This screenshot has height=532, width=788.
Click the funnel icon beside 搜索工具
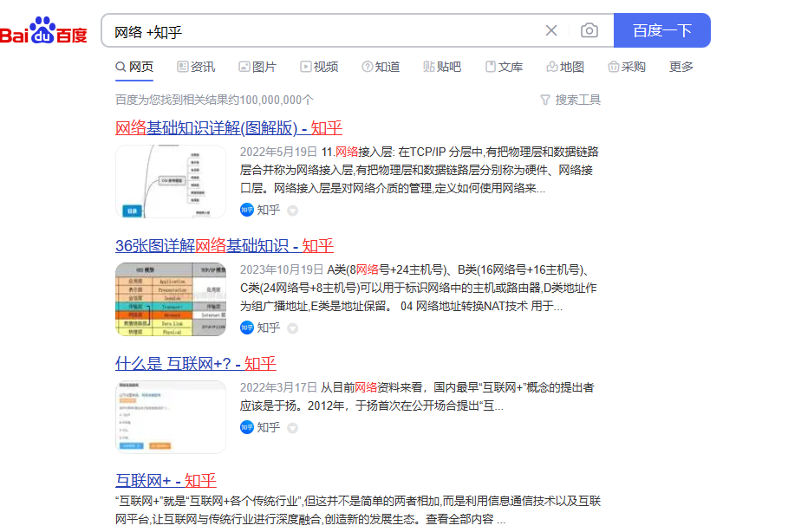point(545,100)
